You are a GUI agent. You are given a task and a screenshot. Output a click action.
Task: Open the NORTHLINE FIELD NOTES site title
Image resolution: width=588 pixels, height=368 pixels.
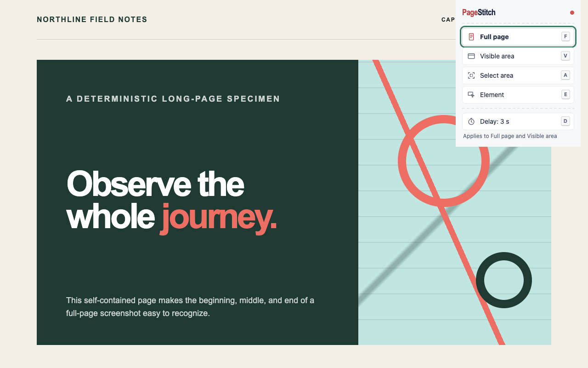pyautogui.click(x=92, y=19)
